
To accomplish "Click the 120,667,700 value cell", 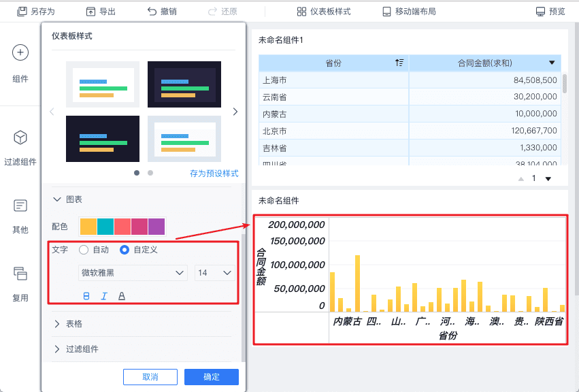I will [x=485, y=131].
